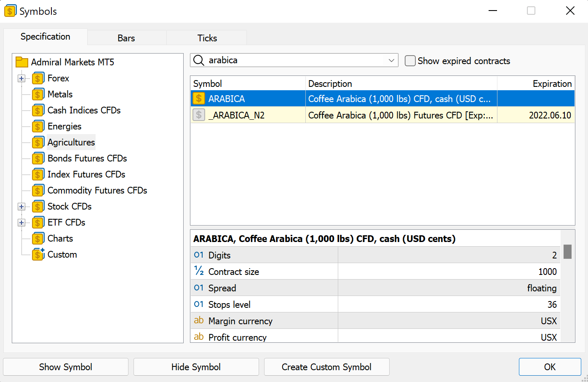Select Bonds Futures CFDs in the tree

click(87, 159)
